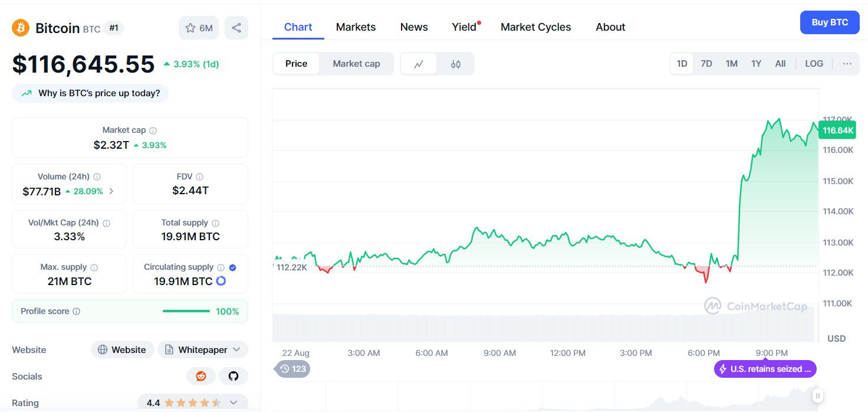
Task: Click the rating stars
Action: click(x=193, y=403)
